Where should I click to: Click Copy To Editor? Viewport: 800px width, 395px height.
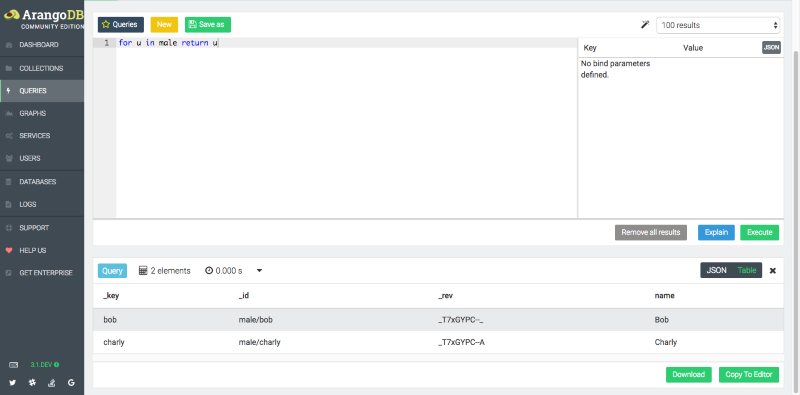pos(749,375)
